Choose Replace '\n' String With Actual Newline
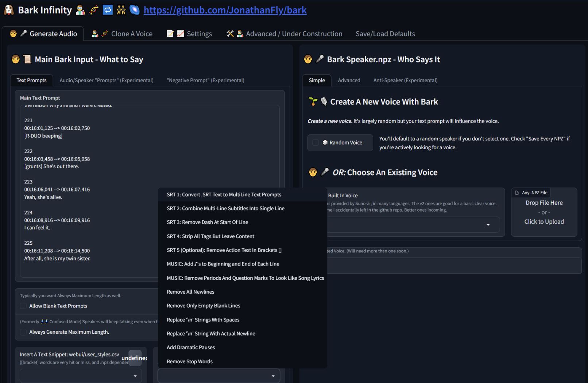588x383 pixels. coord(242,334)
